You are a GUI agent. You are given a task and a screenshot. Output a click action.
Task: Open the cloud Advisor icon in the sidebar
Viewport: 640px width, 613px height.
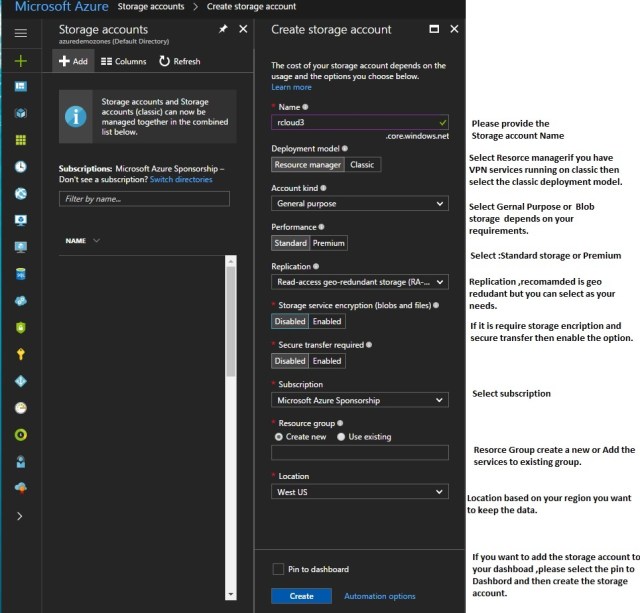coord(21,488)
